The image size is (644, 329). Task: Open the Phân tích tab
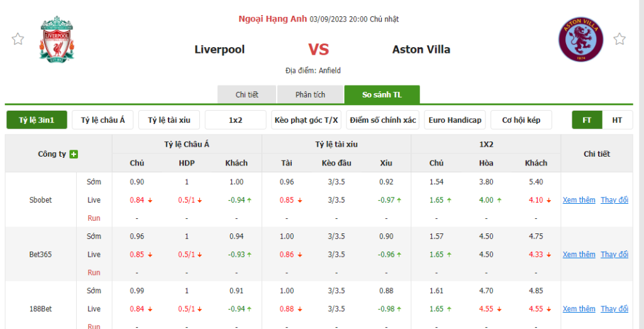coord(310,94)
